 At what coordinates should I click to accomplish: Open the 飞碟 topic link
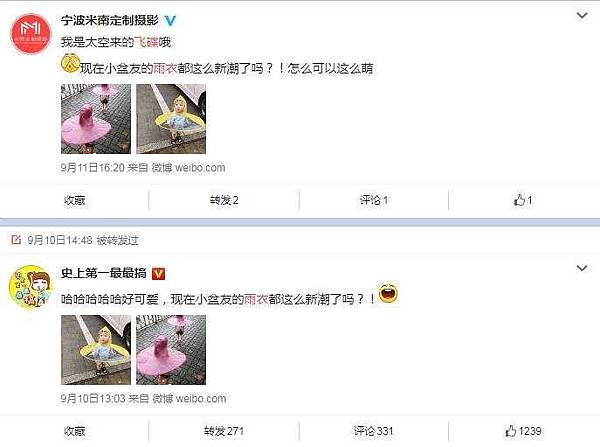pos(146,42)
